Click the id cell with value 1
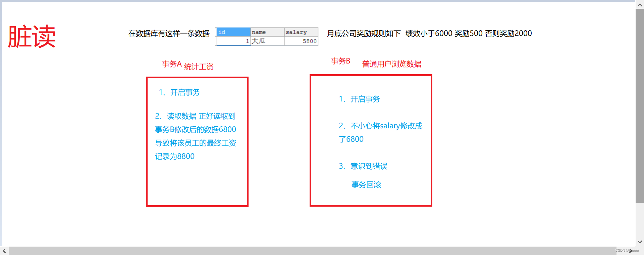Screen dimensions: 644x255 coord(233,41)
